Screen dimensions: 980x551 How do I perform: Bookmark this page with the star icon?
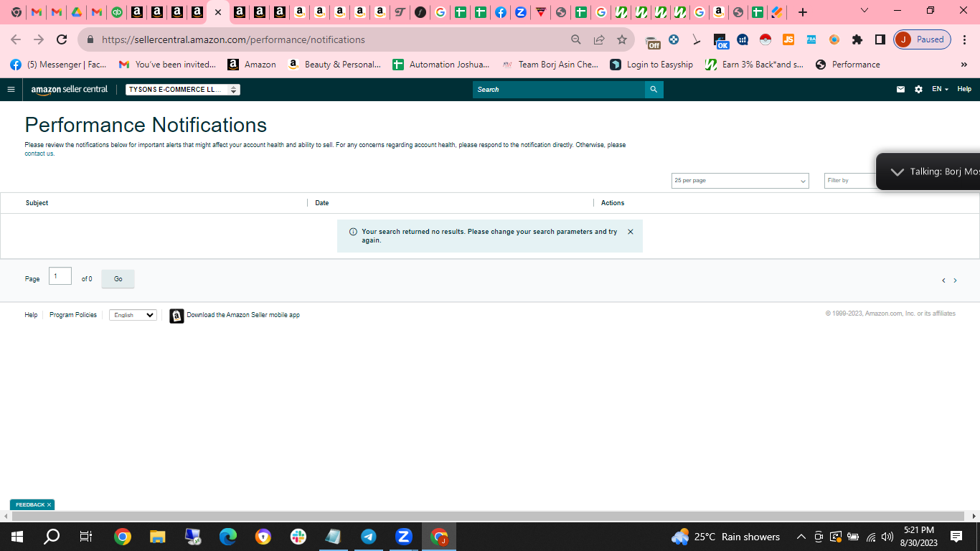(x=622, y=39)
